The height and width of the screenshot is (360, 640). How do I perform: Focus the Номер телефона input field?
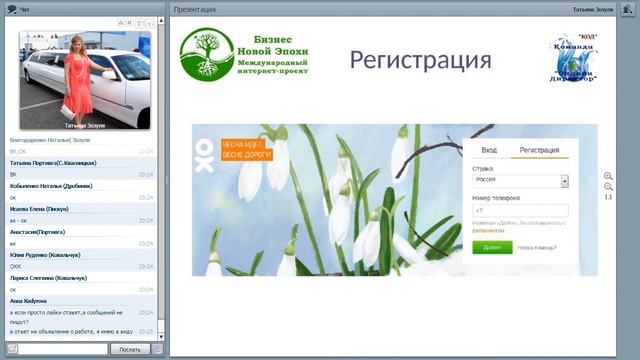520,211
